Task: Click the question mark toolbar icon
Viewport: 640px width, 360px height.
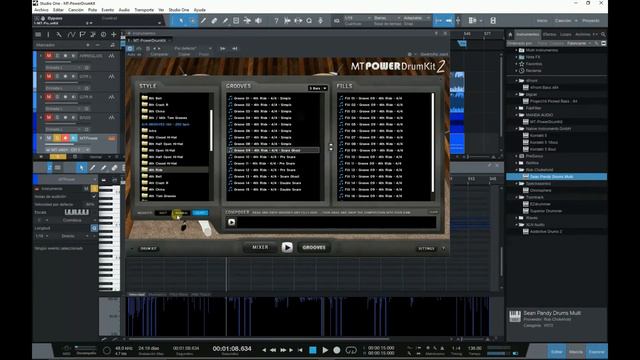Action: [276, 20]
